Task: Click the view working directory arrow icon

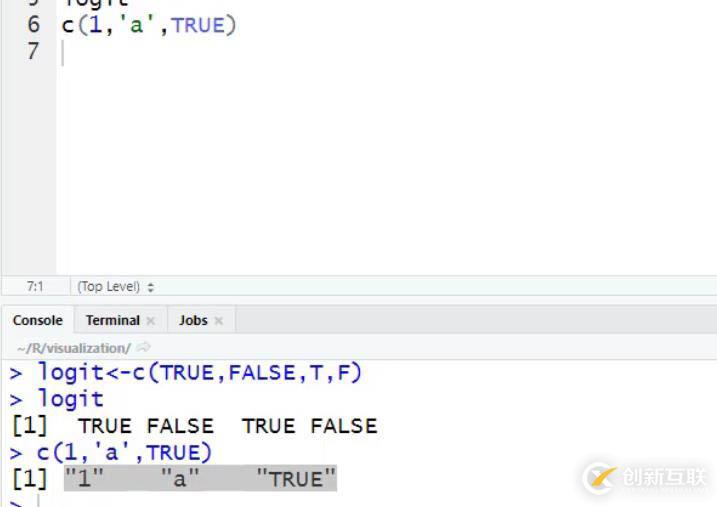Action: click(x=144, y=347)
